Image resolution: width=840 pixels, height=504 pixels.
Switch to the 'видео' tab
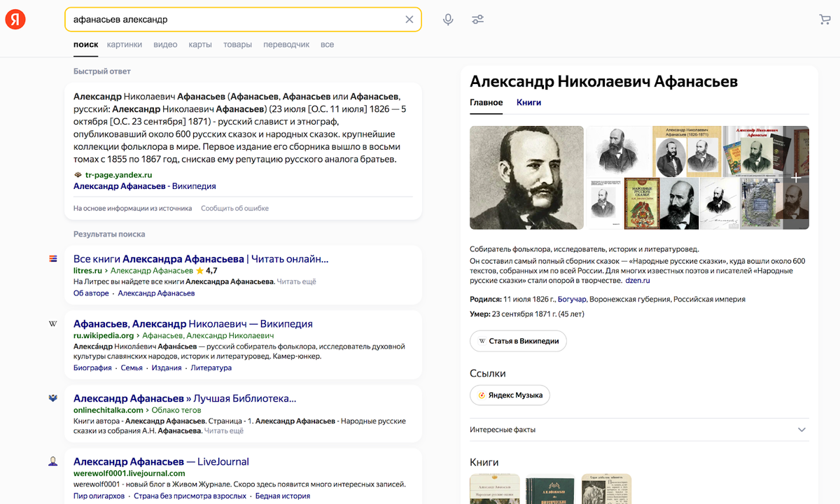[165, 45]
